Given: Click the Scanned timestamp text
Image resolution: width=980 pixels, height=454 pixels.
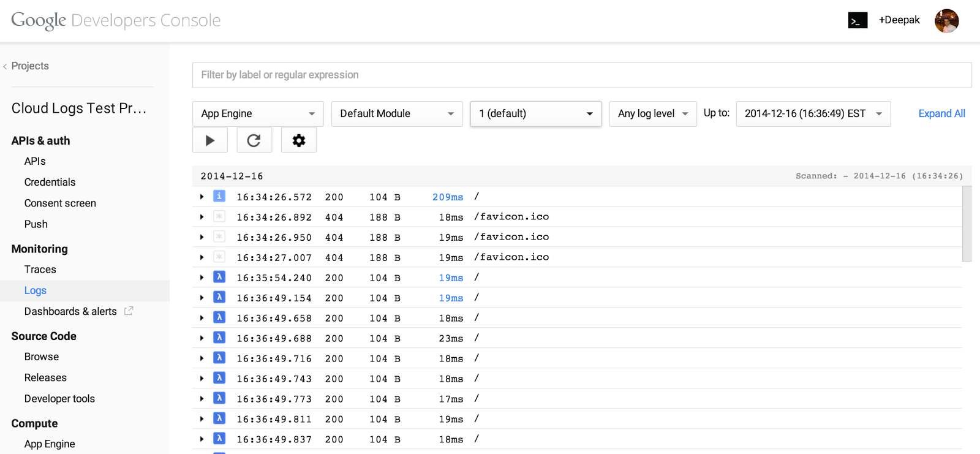Looking at the screenshot, I should pyautogui.click(x=879, y=176).
